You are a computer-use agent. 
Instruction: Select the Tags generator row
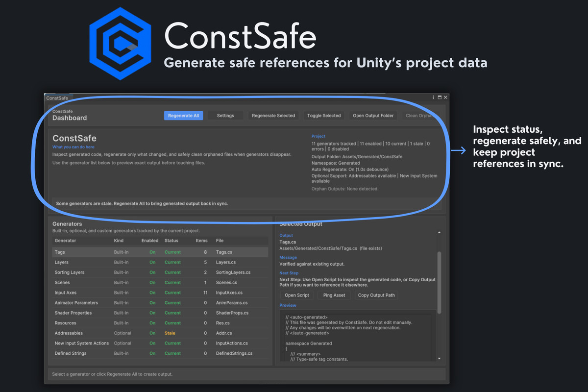(x=160, y=252)
